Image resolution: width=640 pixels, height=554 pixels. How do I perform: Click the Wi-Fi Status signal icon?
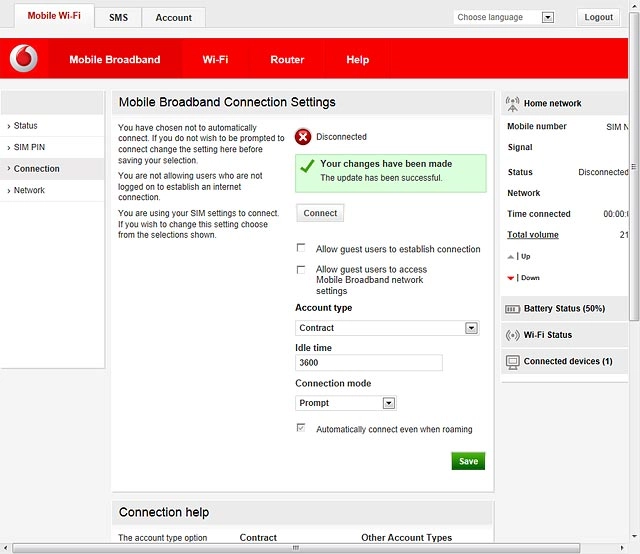[x=512, y=335]
